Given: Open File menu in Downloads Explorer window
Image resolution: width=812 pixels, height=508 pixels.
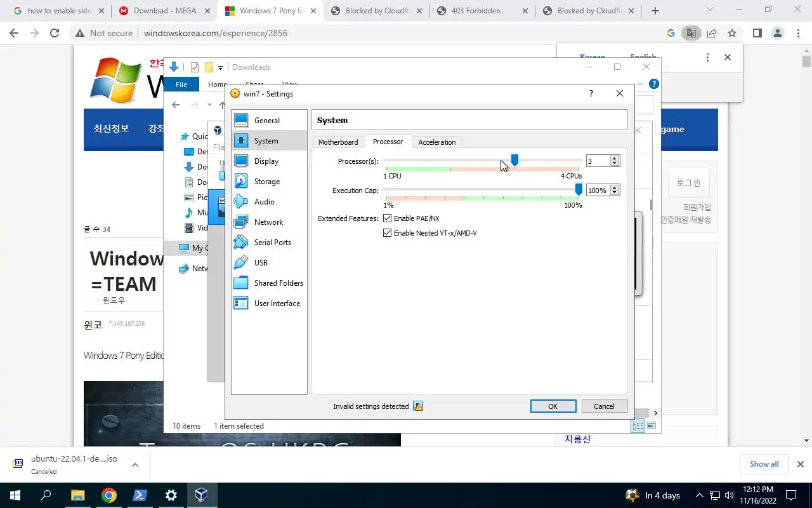Looking at the screenshot, I should pos(181,84).
